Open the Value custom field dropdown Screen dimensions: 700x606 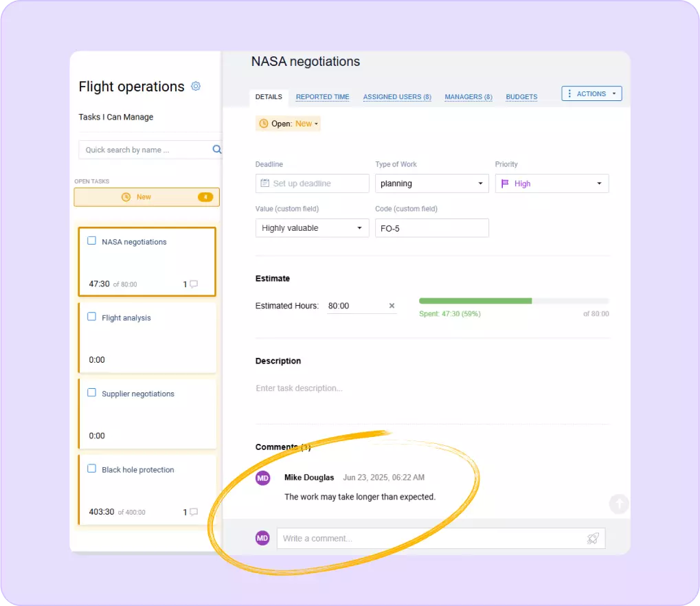tap(312, 227)
